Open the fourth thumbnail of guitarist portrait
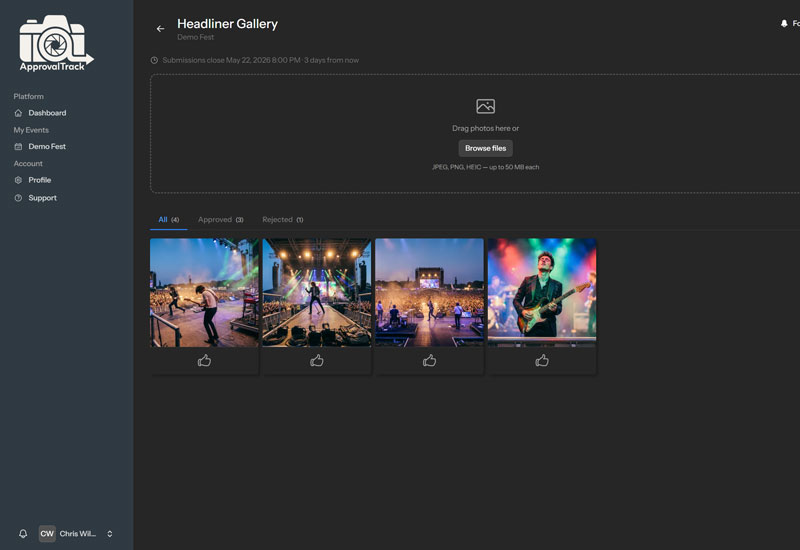 542,292
